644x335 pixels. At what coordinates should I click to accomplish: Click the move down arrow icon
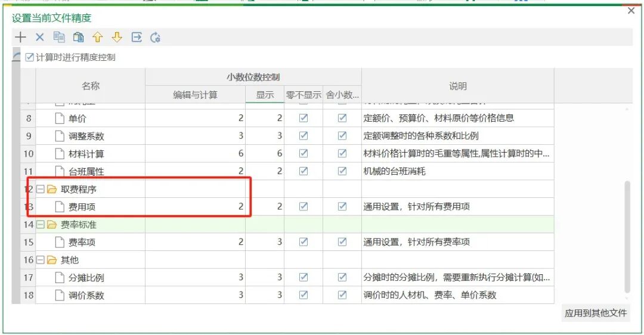[x=117, y=38]
